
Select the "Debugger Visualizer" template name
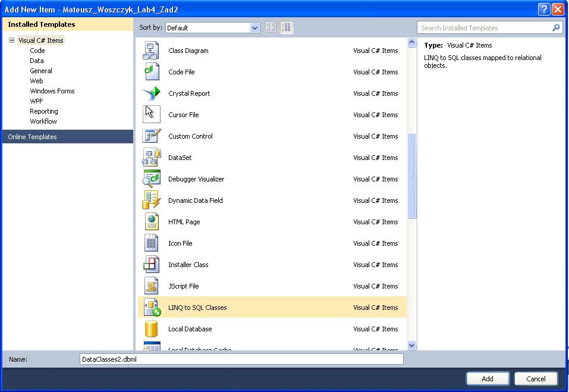click(196, 179)
